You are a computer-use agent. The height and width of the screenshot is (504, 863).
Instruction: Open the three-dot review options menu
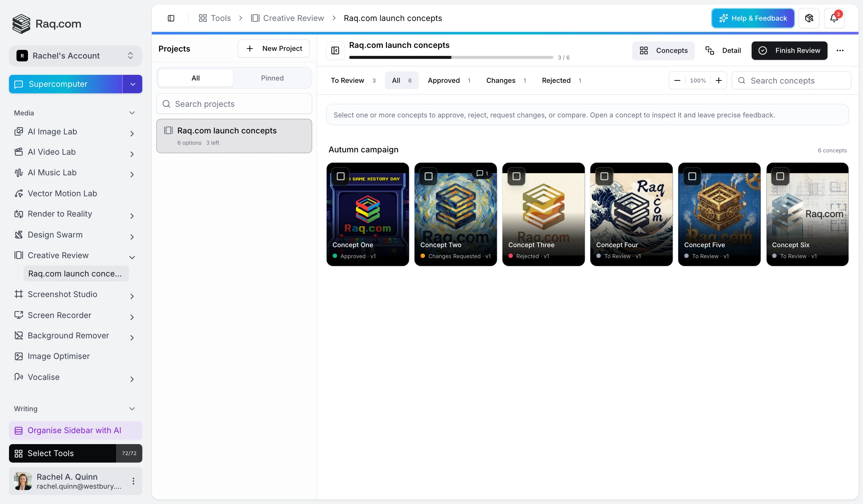tap(840, 51)
